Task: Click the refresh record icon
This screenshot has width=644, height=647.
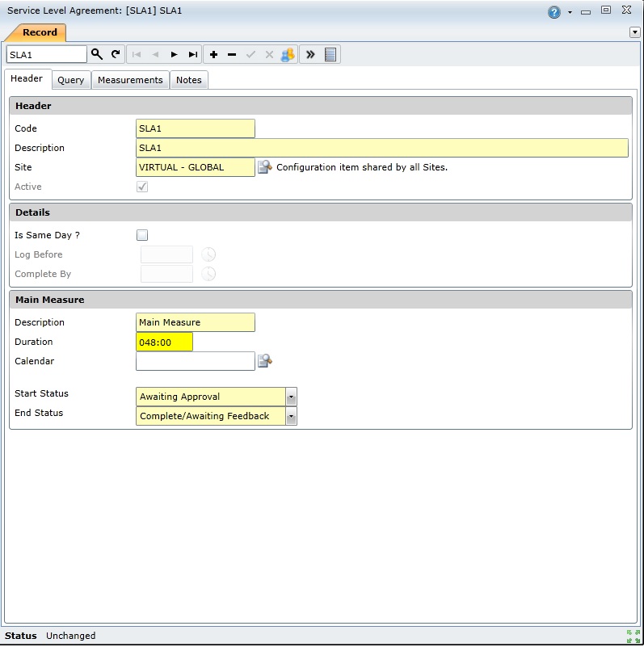Action: 116,54
